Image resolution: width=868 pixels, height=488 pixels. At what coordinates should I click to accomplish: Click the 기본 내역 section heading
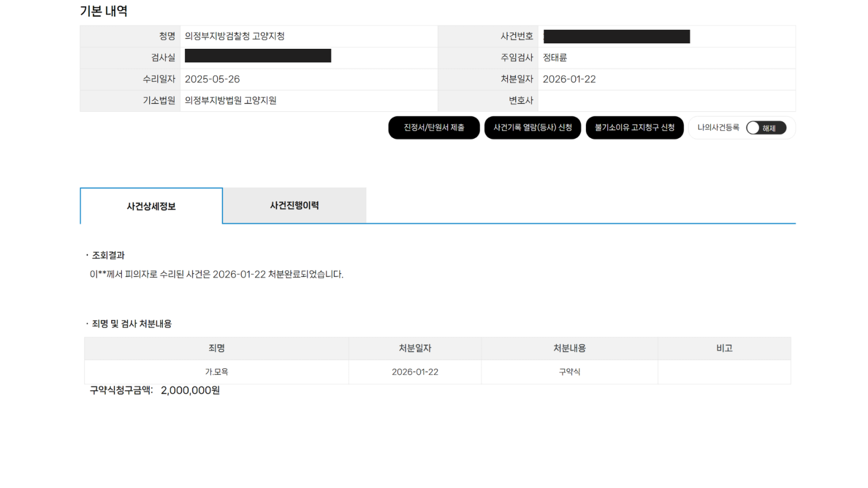point(104,11)
